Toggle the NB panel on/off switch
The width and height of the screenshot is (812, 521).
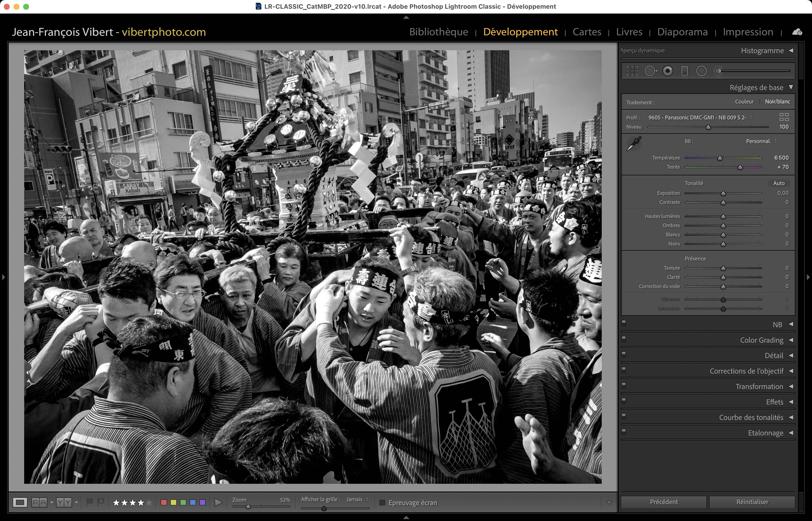tap(624, 323)
